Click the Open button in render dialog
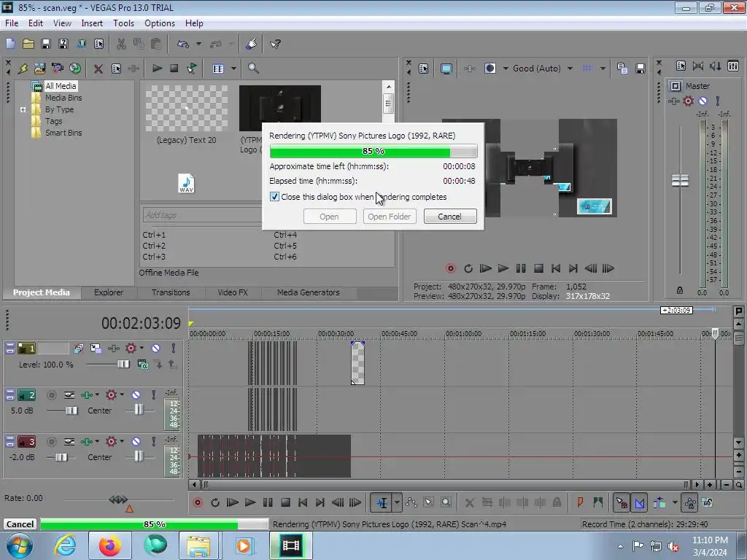Viewport: 747px width, 560px height. (329, 216)
